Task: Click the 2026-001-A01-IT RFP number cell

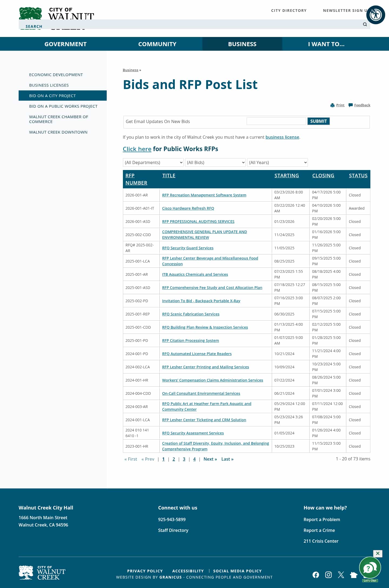Action: [x=141, y=208]
